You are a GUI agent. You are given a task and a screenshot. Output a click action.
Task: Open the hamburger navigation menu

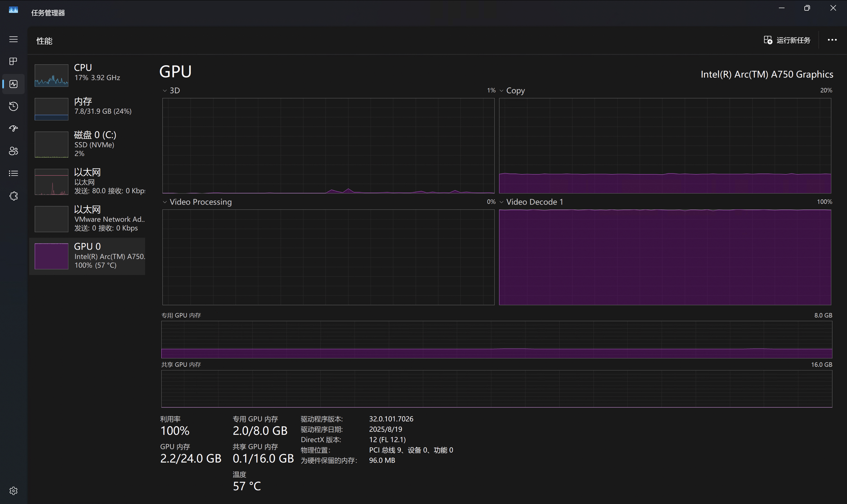(x=13, y=39)
